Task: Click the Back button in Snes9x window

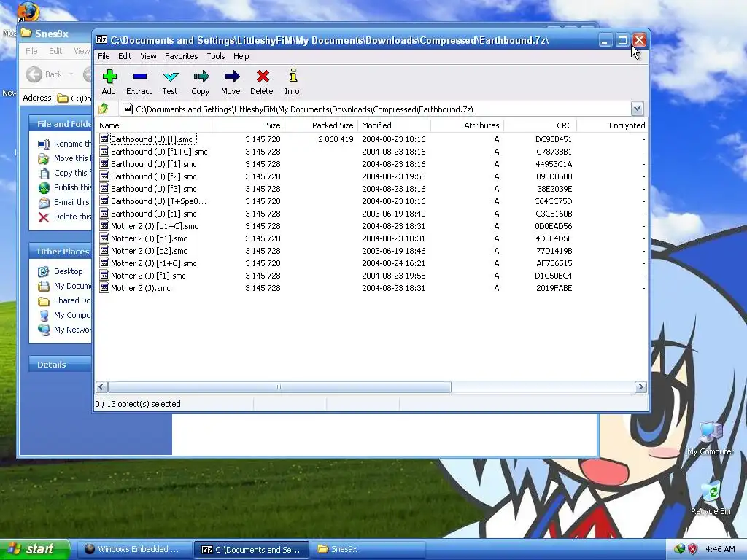Action: click(x=44, y=74)
